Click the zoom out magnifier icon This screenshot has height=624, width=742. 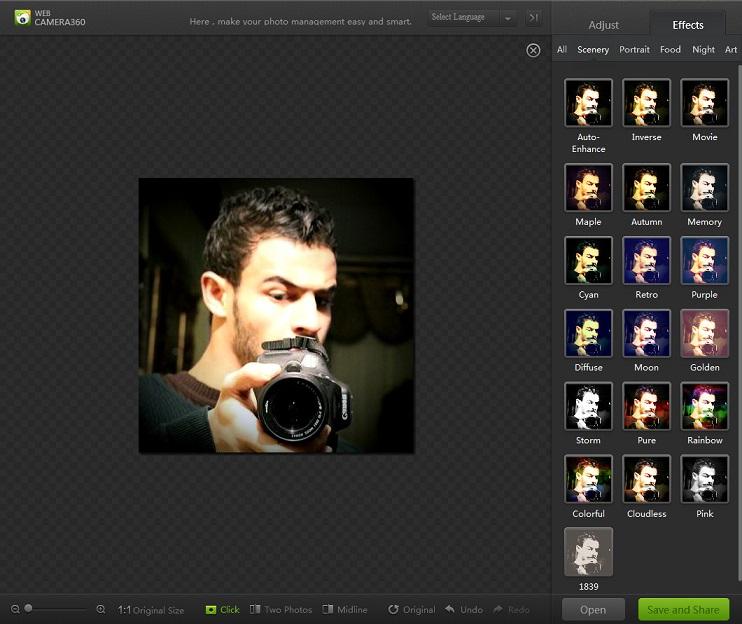coord(15,609)
